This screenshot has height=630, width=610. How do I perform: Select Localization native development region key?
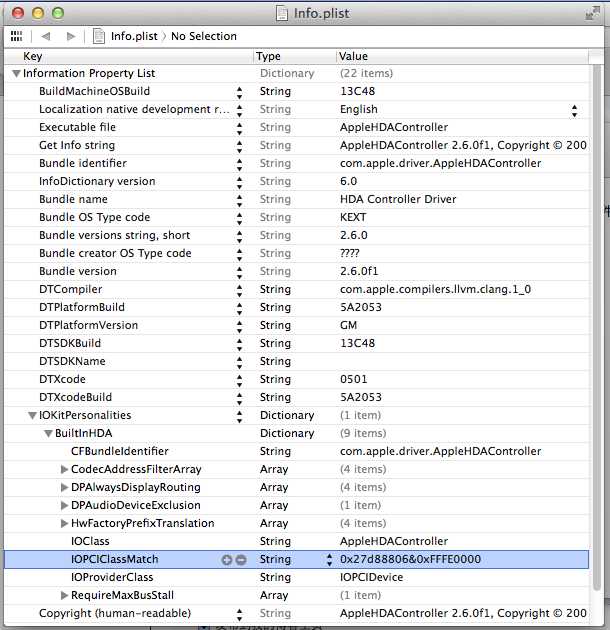134,109
